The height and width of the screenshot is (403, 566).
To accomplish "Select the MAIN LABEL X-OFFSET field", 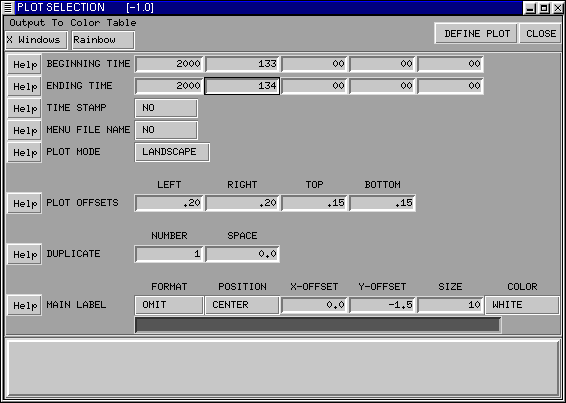I will click(314, 305).
